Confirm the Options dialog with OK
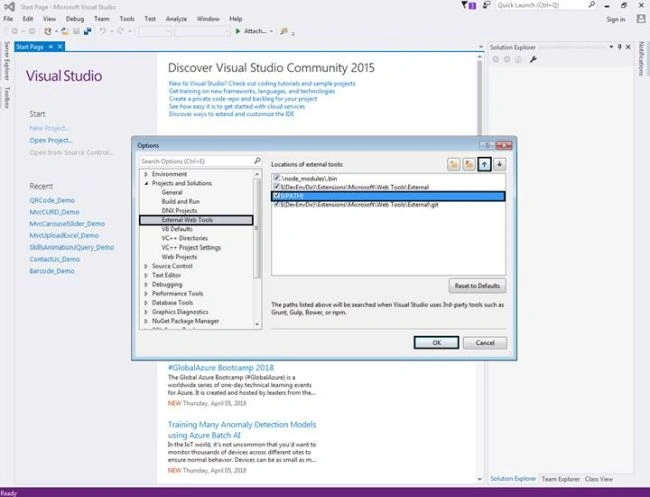650x497 pixels. click(436, 343)
